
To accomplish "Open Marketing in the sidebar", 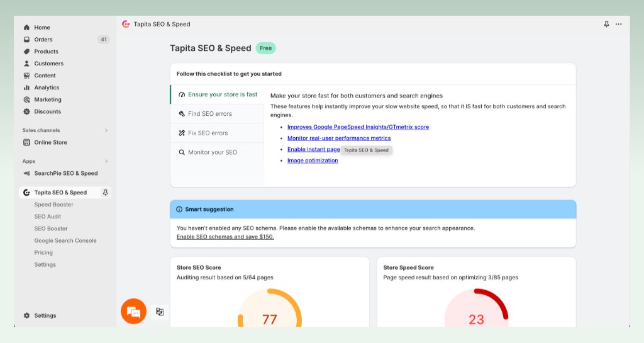I will click(48, 99).
